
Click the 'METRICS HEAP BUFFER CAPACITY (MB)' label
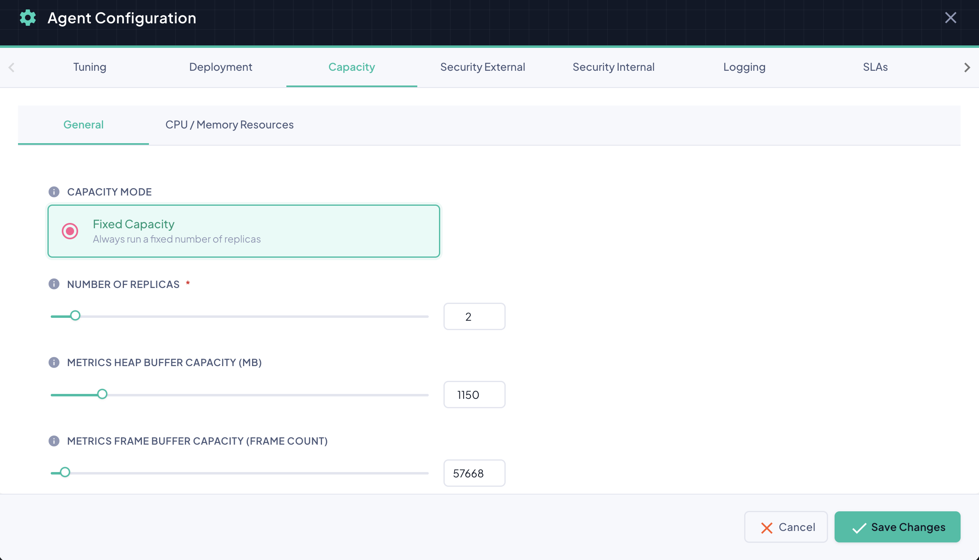tap(164, 363)
